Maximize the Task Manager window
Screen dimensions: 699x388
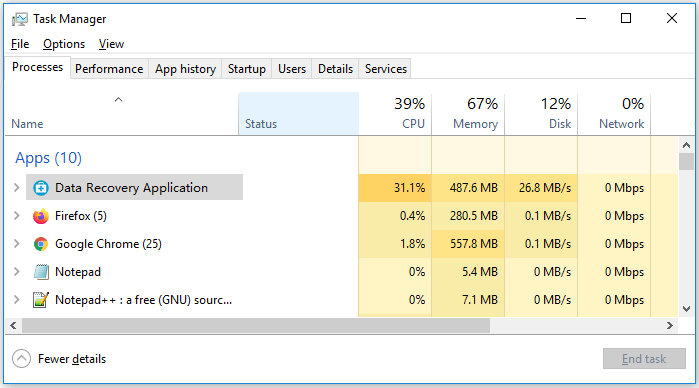pyautogui.click(x=626, y=18)
